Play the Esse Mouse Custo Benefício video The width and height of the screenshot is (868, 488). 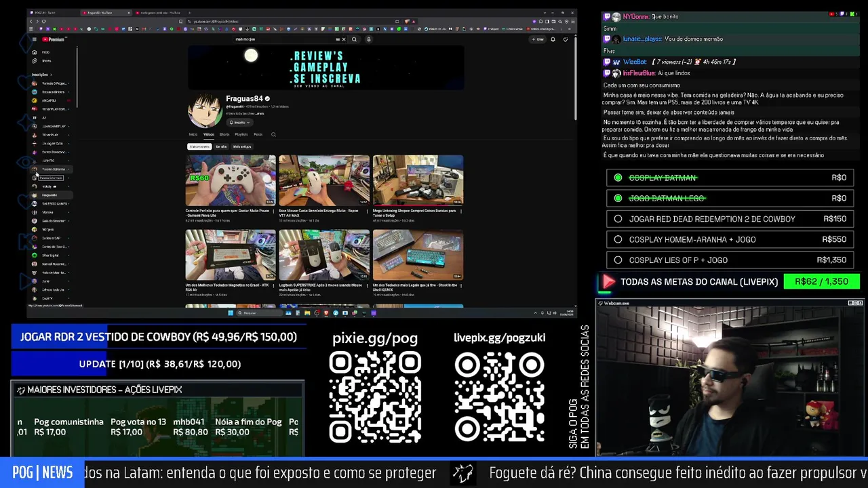pyautogui.click(x=324, y=180)
